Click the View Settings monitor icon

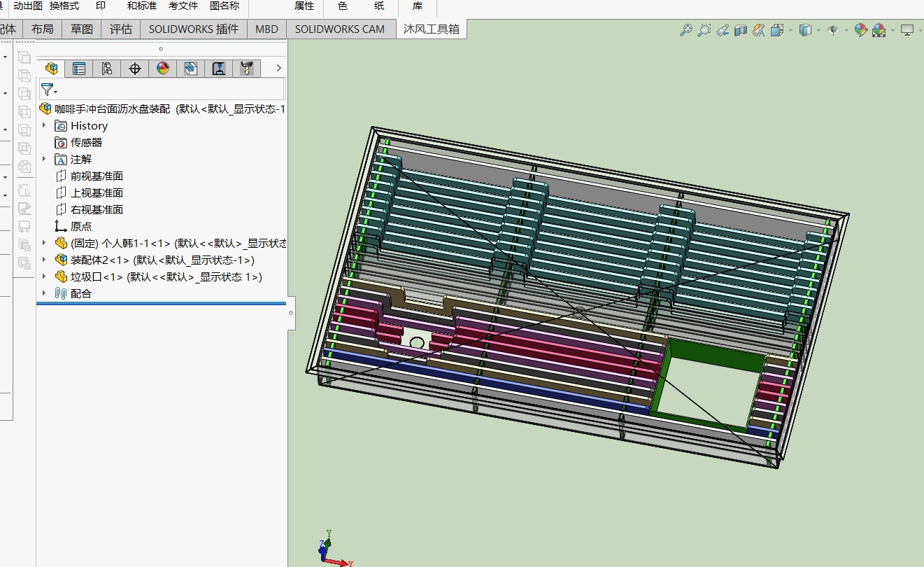pyautogui.click(x=907, y=30)
